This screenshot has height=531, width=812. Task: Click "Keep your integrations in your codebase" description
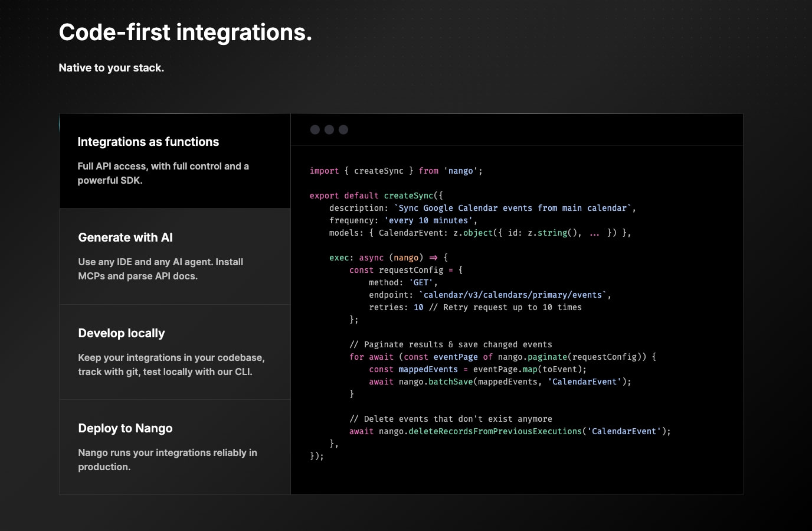[x=172, y=364]
